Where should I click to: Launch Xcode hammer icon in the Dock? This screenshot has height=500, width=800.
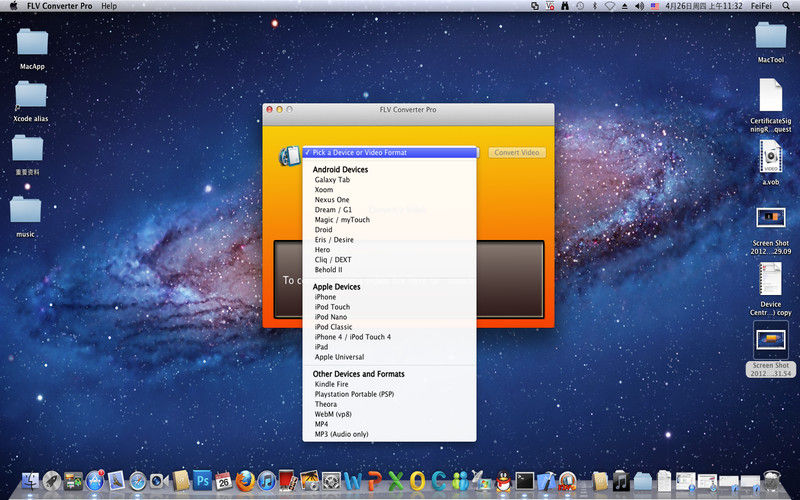[x=546, y=481]
